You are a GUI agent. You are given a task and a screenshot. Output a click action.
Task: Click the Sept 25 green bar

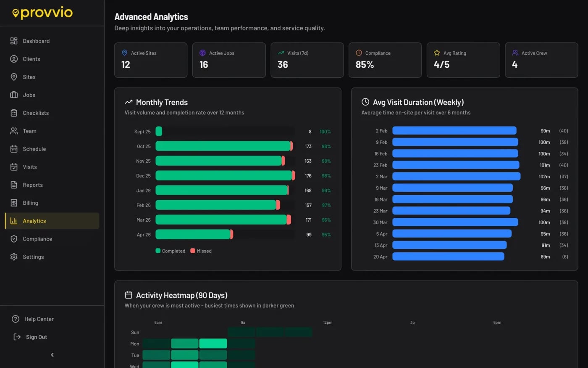(x=159, y=131)
